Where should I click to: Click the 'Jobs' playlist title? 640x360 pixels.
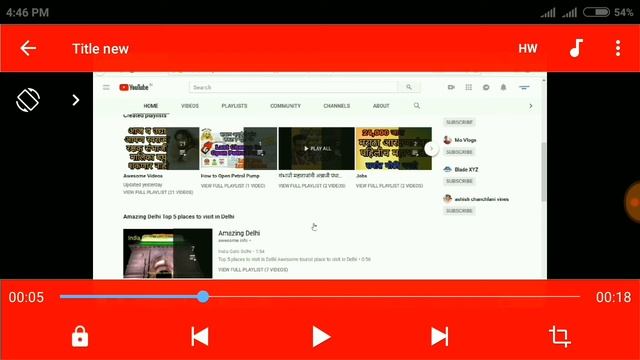361,176
